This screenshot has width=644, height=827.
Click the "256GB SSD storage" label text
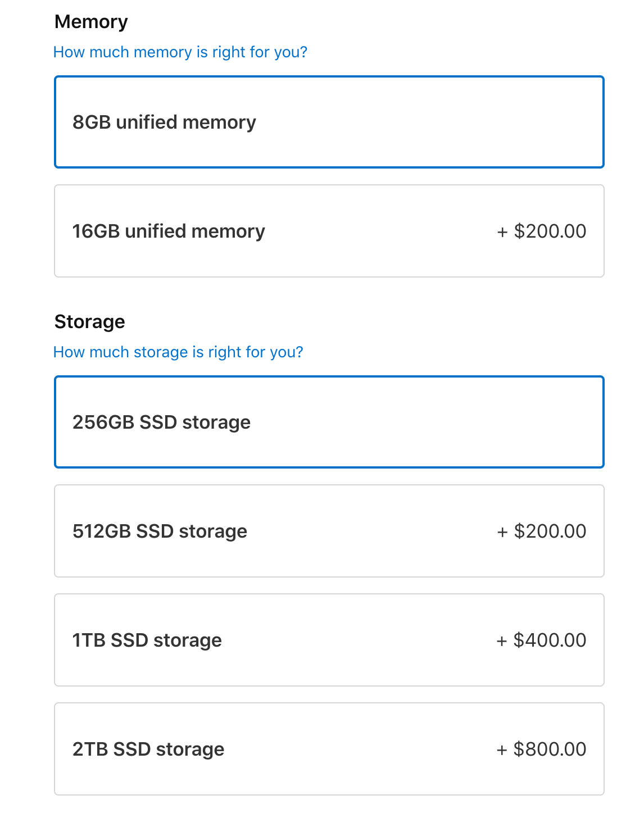coord(161,422)
